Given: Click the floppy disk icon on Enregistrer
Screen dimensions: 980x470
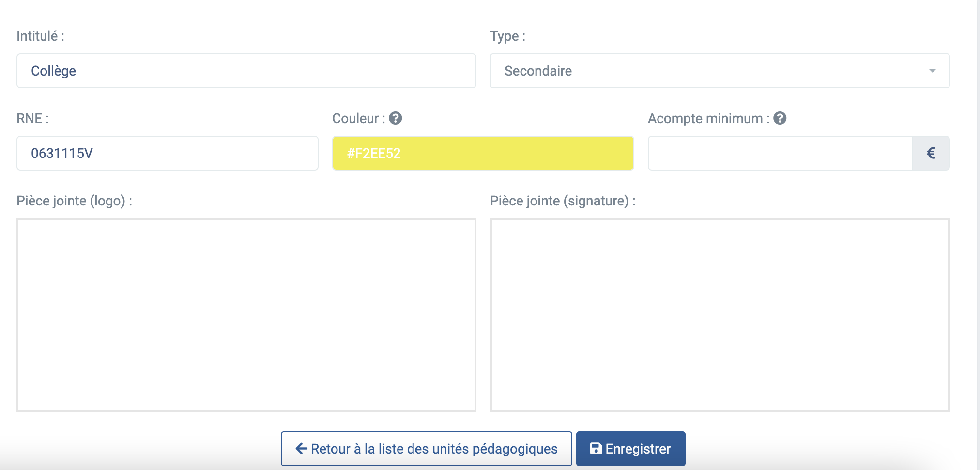Looking at the screenshot, I should coord(596,449).
